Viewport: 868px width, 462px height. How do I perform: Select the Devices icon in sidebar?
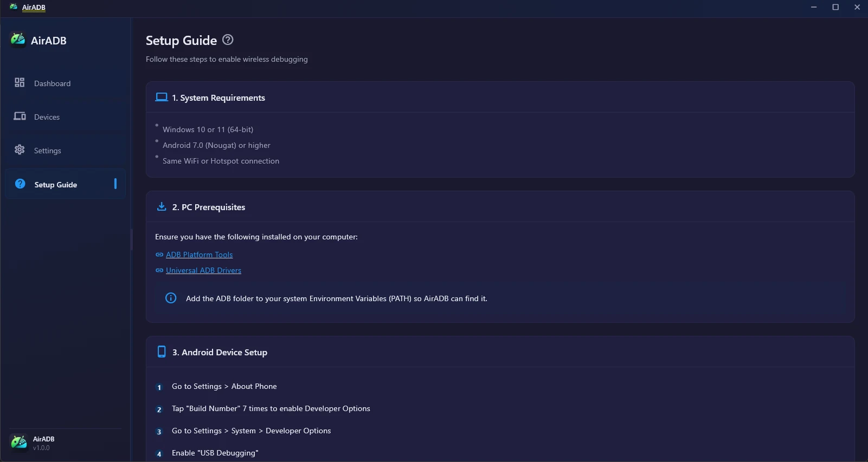(20, 116)
